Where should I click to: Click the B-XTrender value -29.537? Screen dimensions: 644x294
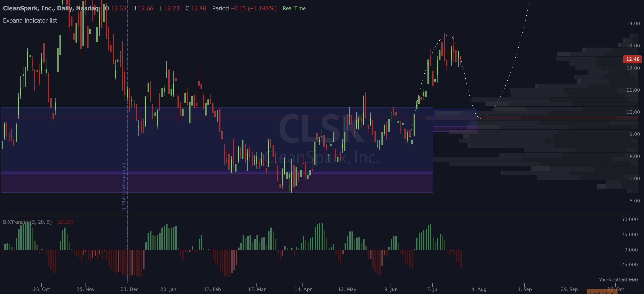65,222
